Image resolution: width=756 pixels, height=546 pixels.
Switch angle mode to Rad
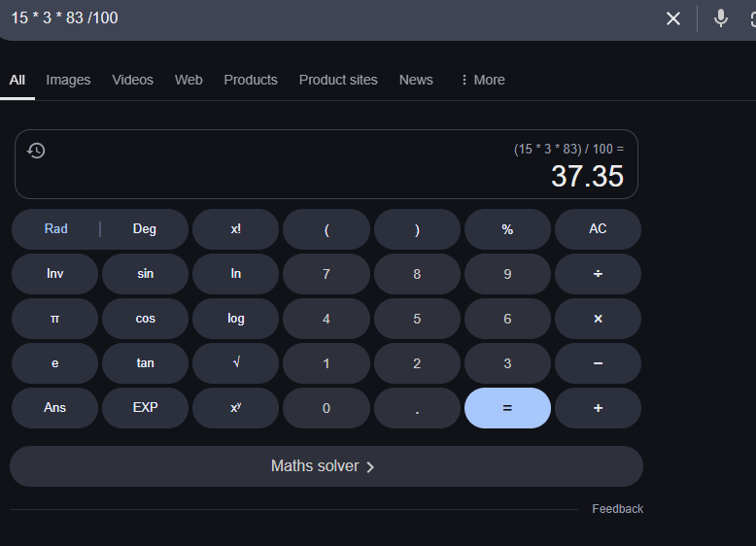coord(56,229)
